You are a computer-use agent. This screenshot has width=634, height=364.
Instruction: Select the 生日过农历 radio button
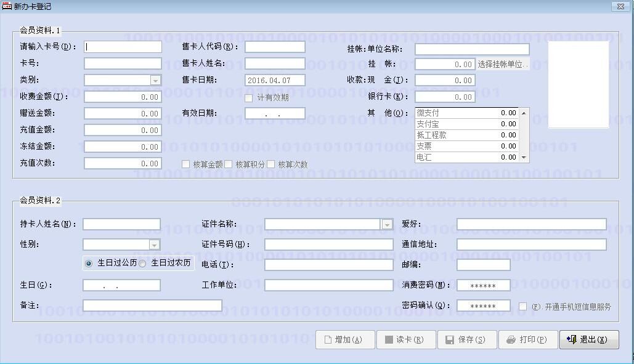143,263
